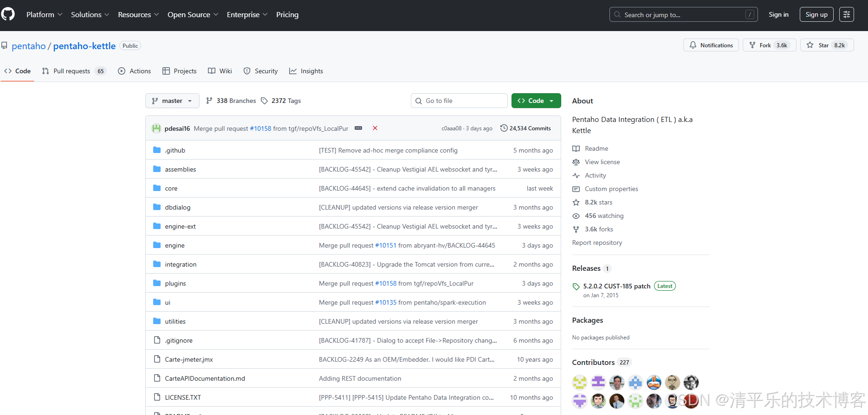
Task: Click the tag icon beside 2372 Tags
Action: tap(265, 101)
